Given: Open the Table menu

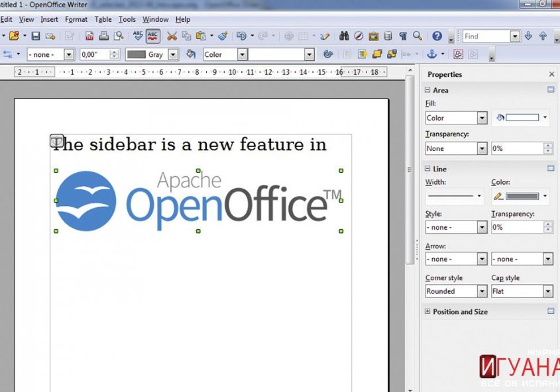Looking at the screenshot, I should (x=103, y=20).
